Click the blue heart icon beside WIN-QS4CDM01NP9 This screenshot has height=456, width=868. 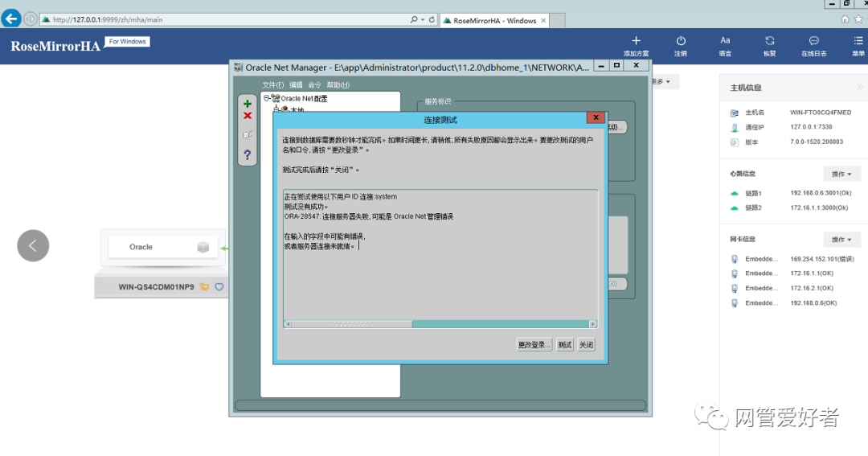point(219,287)
